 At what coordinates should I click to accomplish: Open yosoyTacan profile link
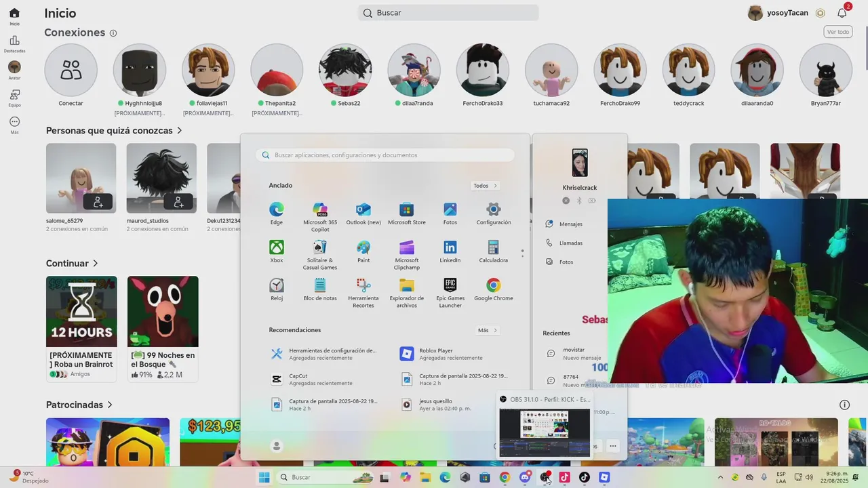pyautogui.click(x=778, y=13)
